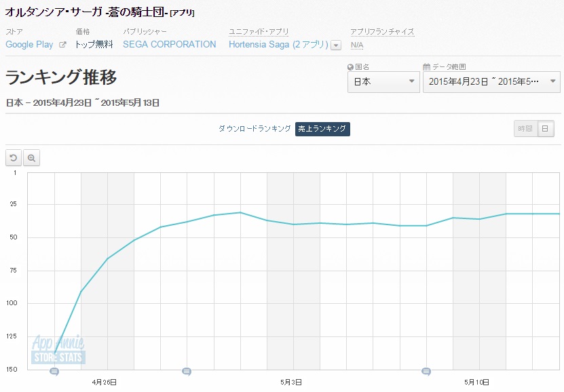Click the first comment bubble near April 25
The height and width of the screenshot is (392, 564).
coord(54,372)
